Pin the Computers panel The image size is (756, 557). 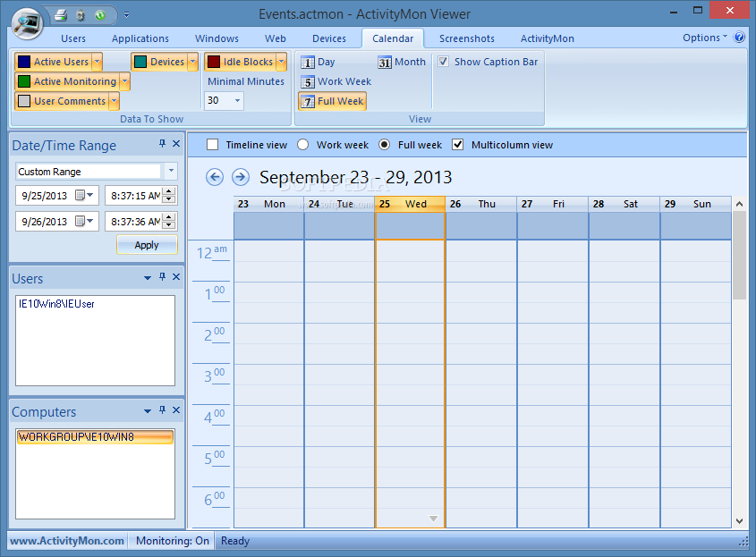coord(163,410)
